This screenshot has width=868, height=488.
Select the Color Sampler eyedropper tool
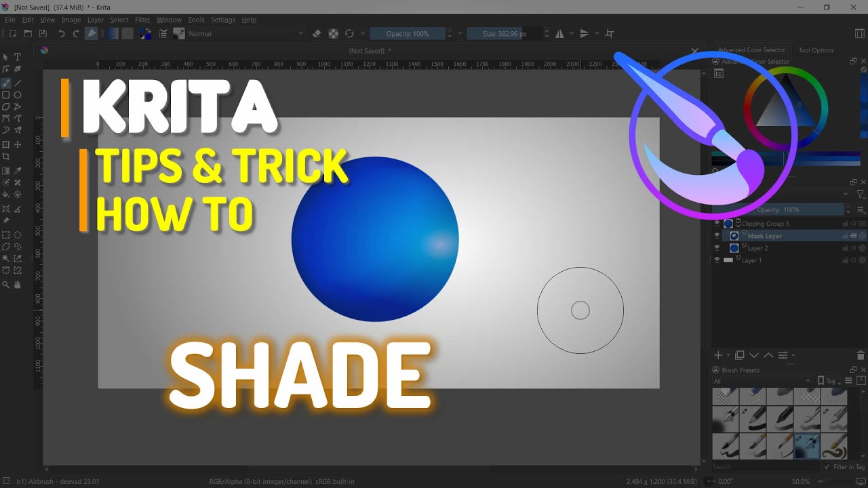[x=18, y=171]
